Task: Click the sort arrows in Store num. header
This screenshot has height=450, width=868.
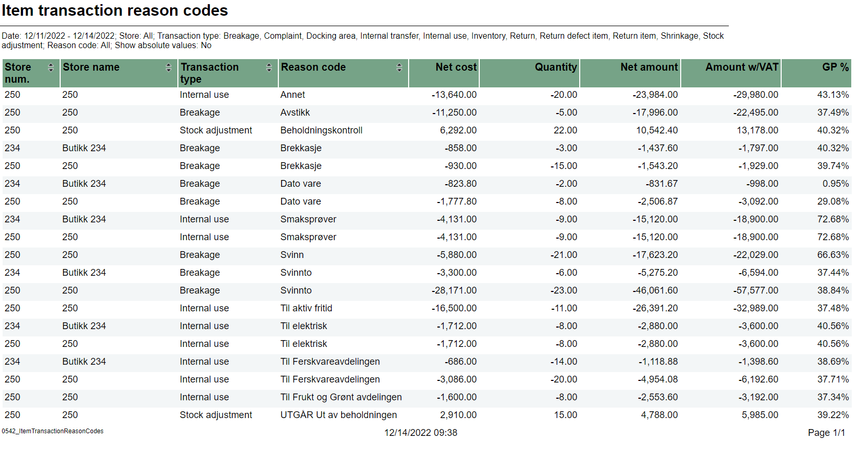Action: (x=51, y=67)
